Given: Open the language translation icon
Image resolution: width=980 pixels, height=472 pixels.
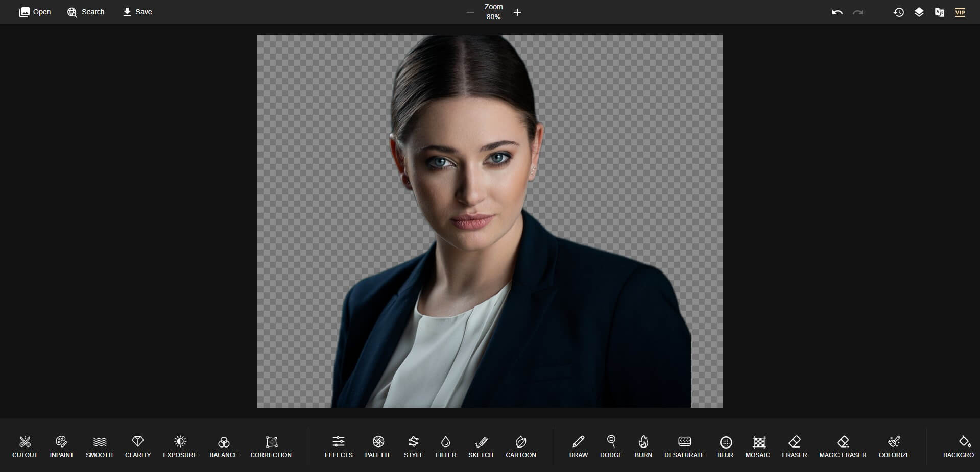Looking at the screenshot, I should point(939,12).
